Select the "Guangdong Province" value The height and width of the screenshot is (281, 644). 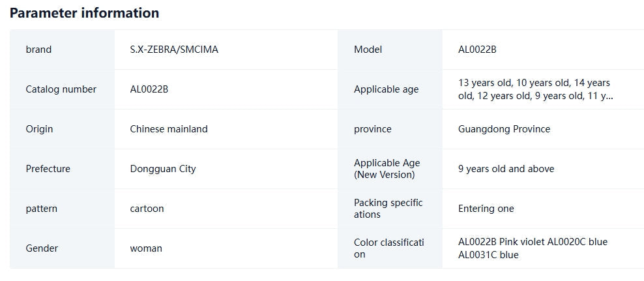coord(504,129)
